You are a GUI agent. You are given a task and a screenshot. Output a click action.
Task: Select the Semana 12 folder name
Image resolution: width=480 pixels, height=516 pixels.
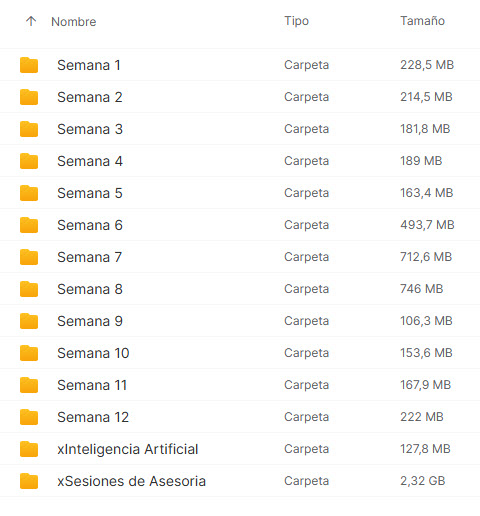coord(93,417)
